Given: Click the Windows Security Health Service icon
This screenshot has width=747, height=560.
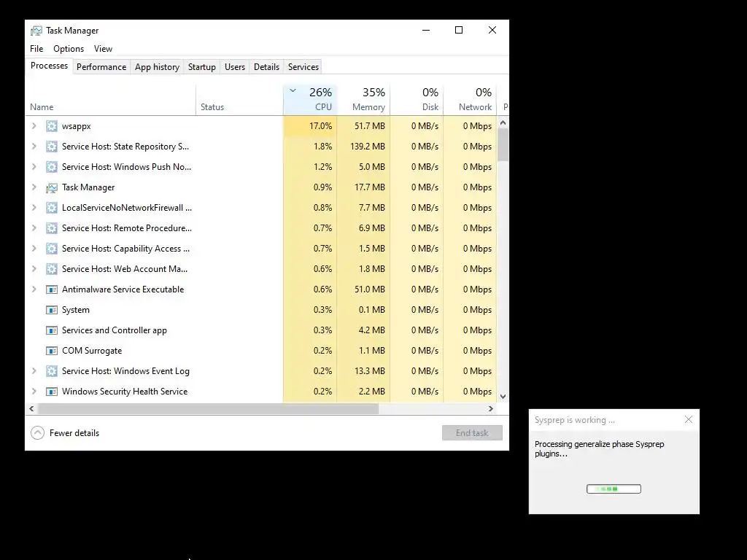Looking at the screenshot, I should pos(52,392).
